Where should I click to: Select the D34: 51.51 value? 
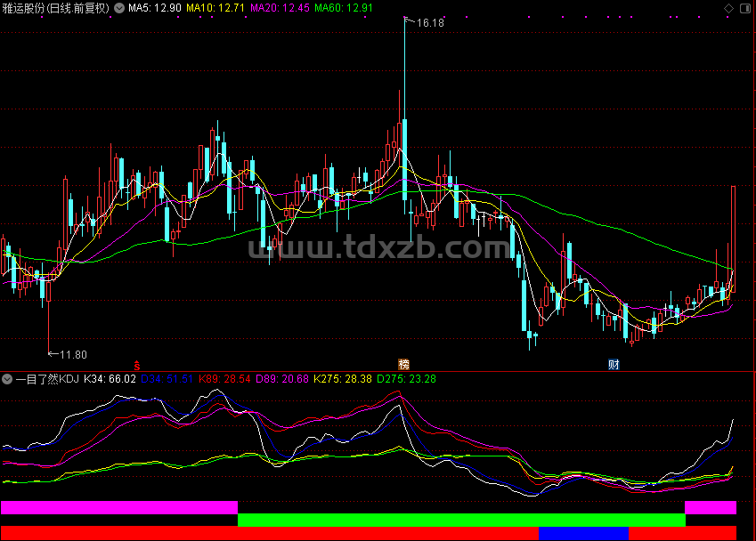pyautogui.click(x=167, y=379)
